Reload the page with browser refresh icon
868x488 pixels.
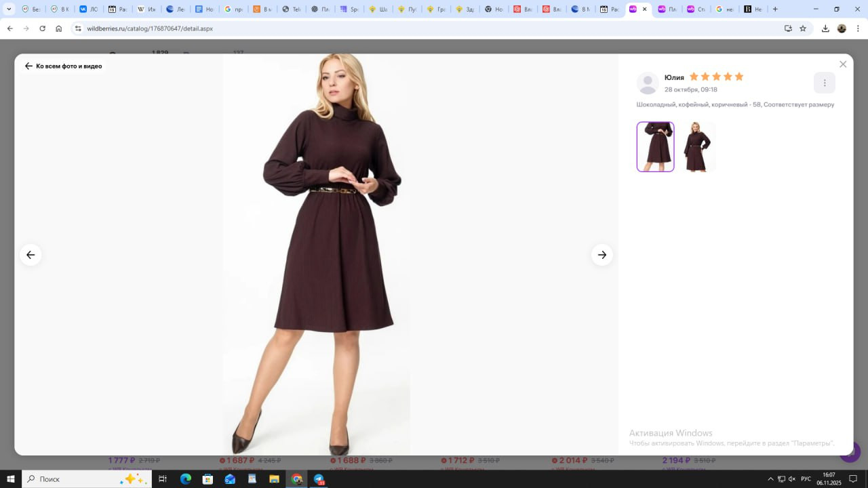pos(42,28)
